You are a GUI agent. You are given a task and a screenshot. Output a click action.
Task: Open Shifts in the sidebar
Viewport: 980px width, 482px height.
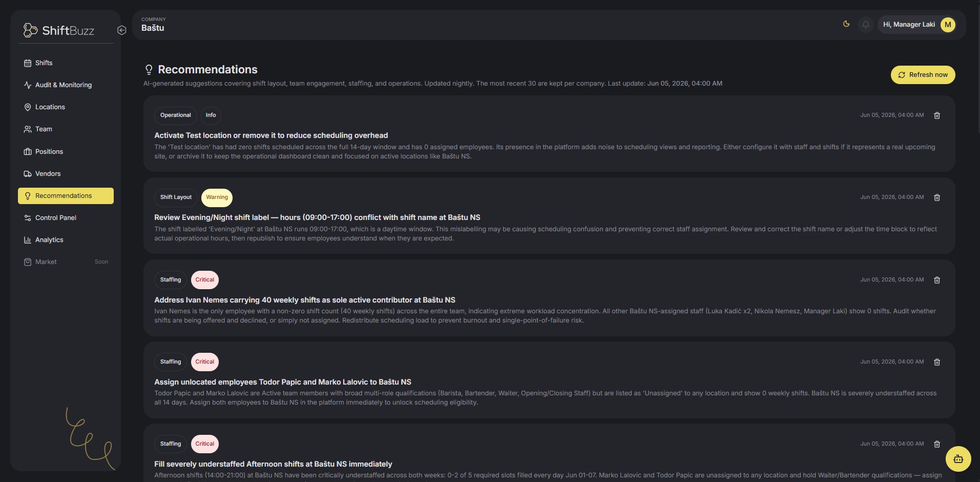(x=66, y=63)
